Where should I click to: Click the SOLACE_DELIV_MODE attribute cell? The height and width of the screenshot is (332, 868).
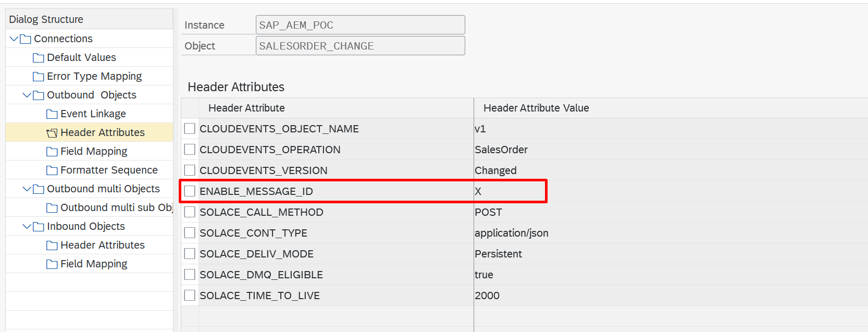tap(336, 254)
